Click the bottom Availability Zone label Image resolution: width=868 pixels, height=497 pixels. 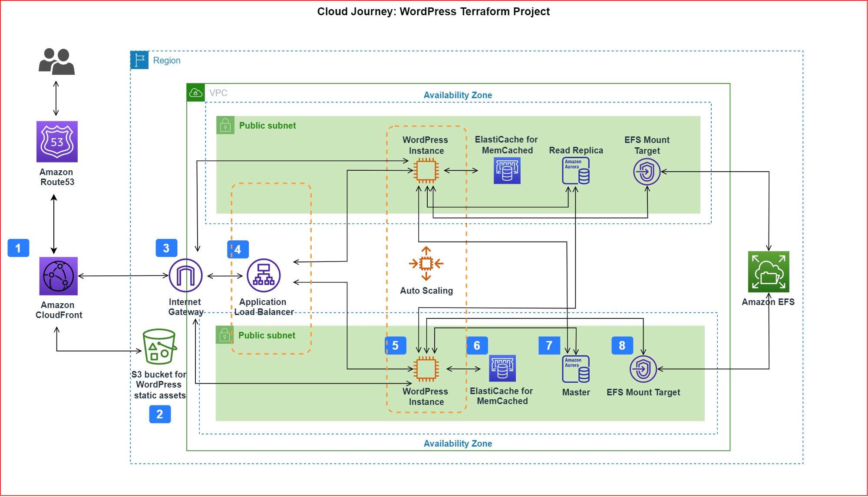(x=458, y=444)
